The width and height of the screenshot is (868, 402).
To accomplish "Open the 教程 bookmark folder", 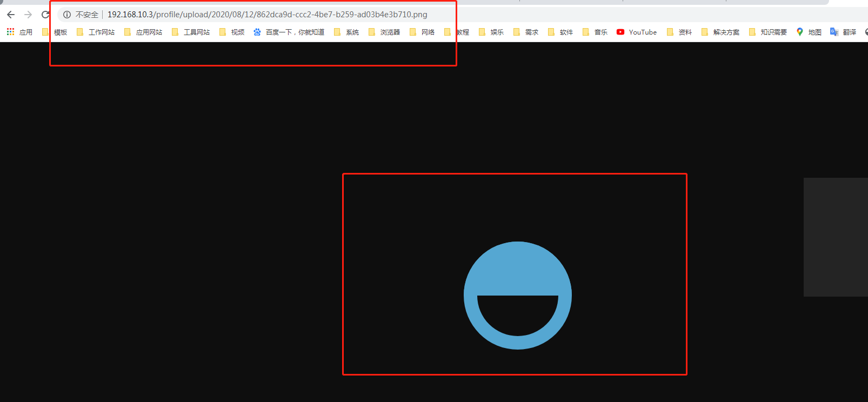I will [x=457, y=32].
